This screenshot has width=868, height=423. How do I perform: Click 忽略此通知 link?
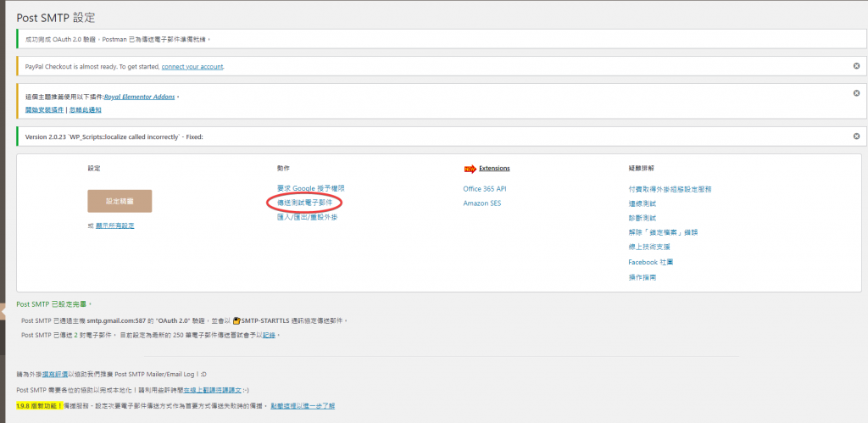tap(86, 109)
